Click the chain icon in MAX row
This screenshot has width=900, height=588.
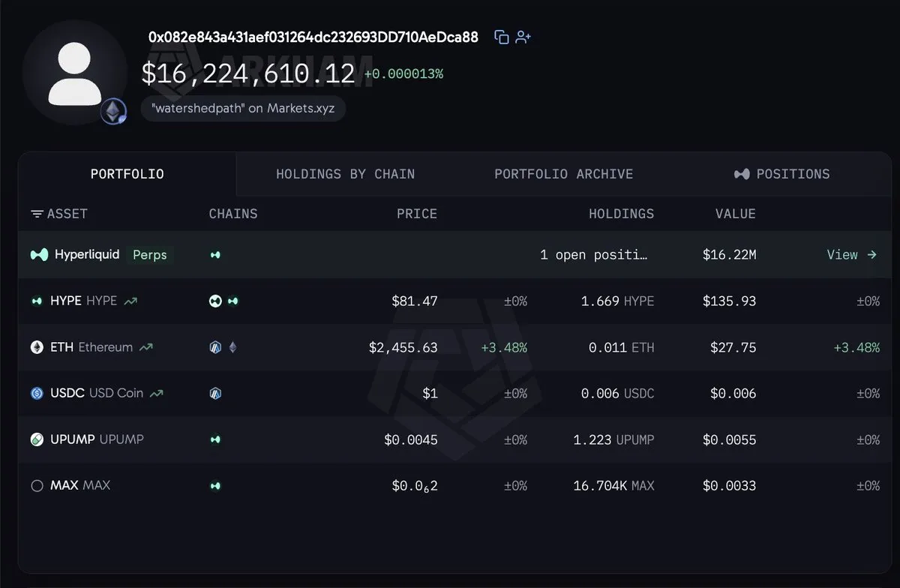[x=215, y=486]
